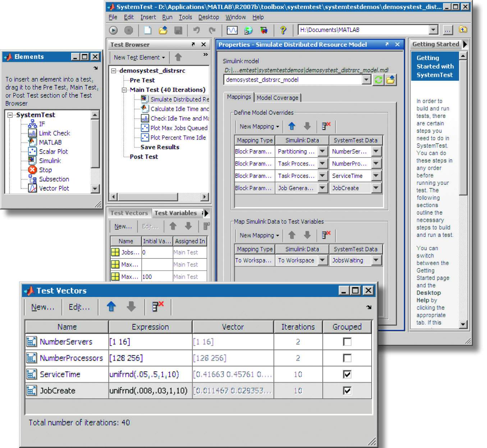Open the Simulink data dropdown for Partitioning row

322,151
